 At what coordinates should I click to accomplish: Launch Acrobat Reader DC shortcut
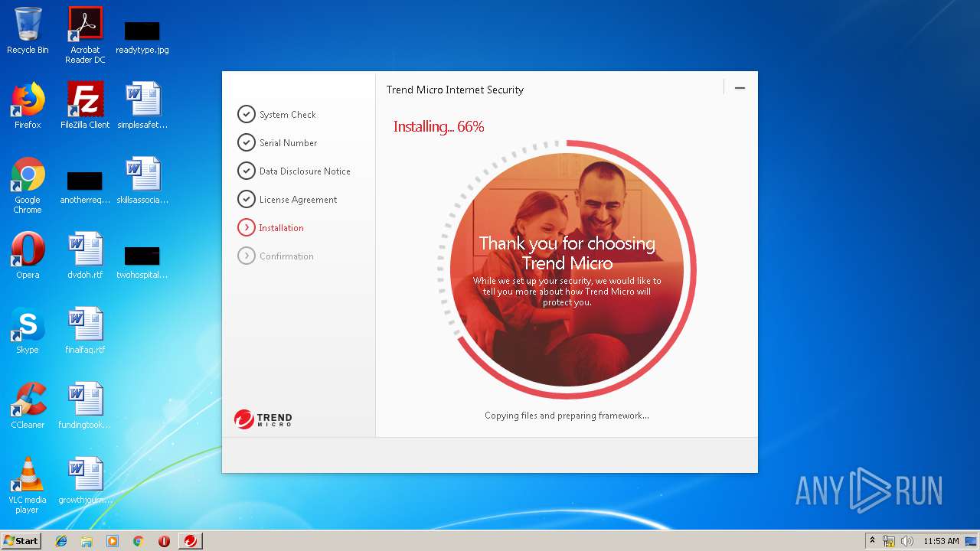tap(85, 35)
